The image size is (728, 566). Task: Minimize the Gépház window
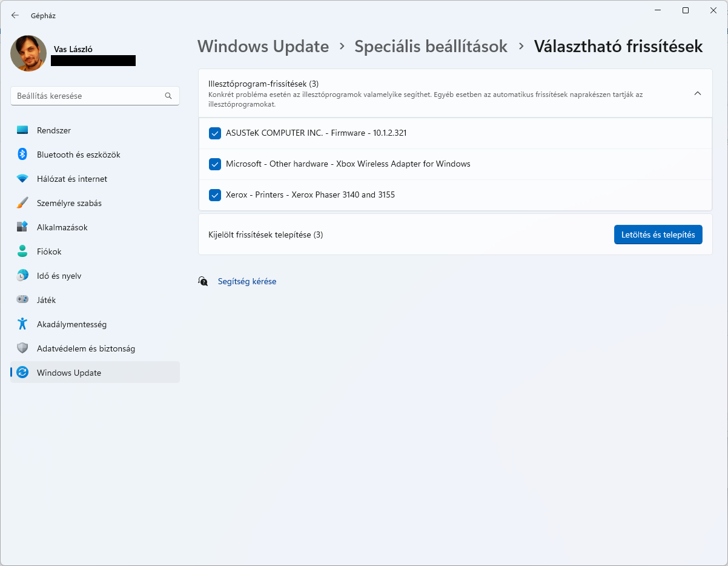tap(658, 10)
